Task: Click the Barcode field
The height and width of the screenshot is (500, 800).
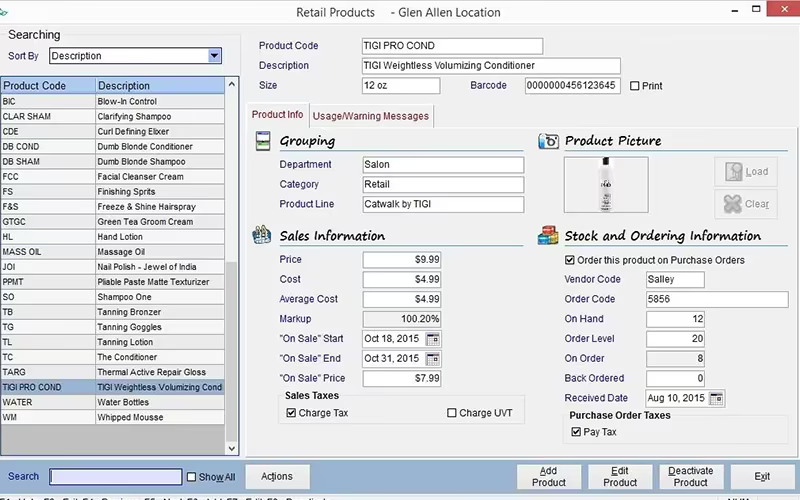Action: pyautogui.click(x=572, y=86)
